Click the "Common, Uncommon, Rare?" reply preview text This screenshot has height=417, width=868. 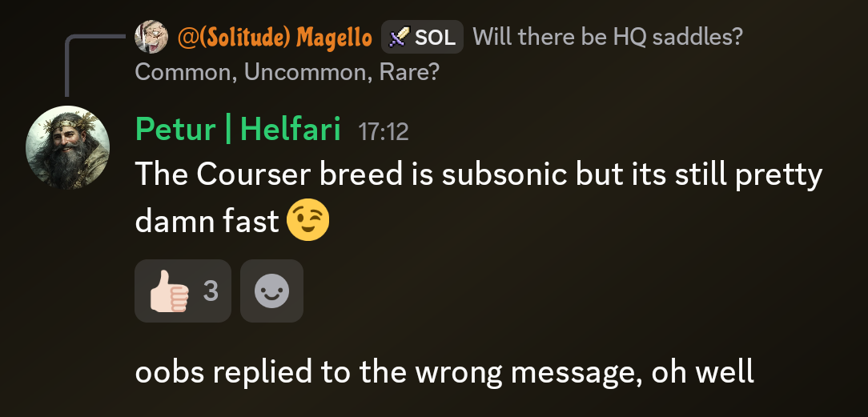[287, 72]
